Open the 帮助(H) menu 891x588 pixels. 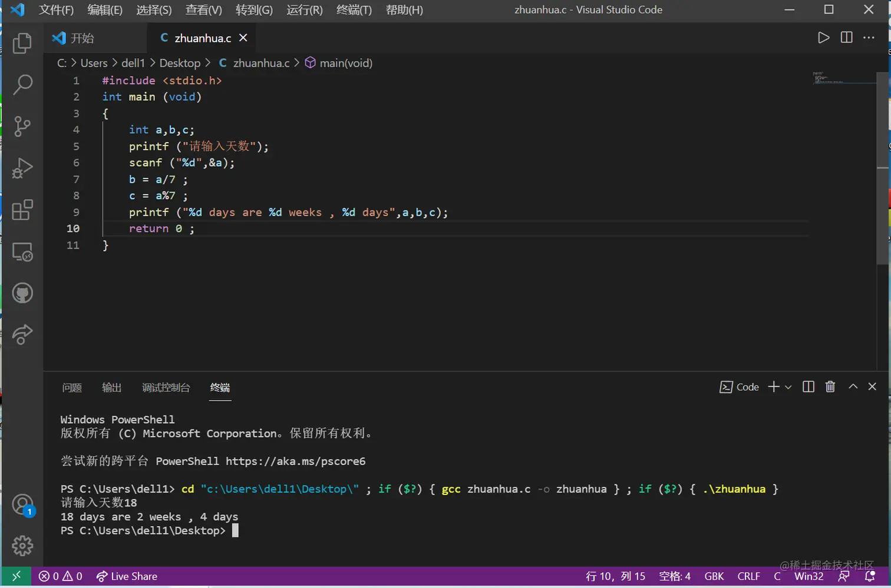pyautogui.click(x=404, y=10)
